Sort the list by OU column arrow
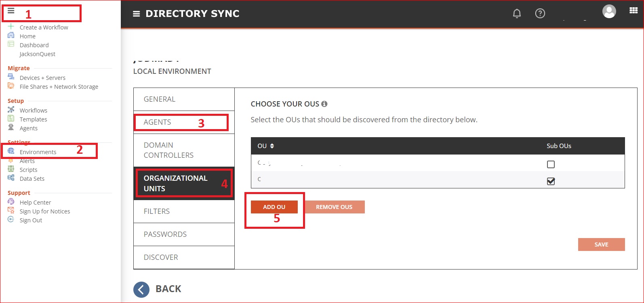Viewport: 644px width, 303px height. [x=272, y=146]
